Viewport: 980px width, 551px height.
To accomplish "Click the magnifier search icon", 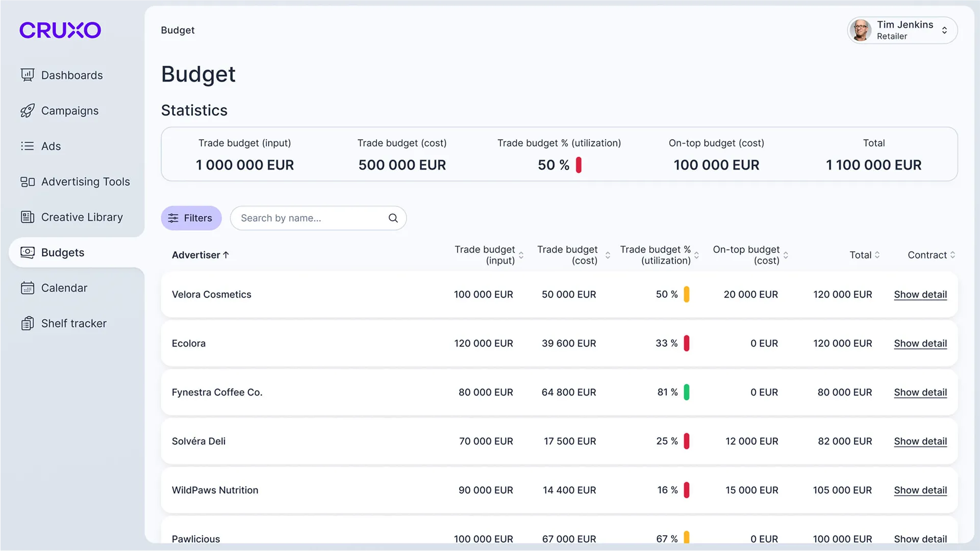I will click(393, 218).
